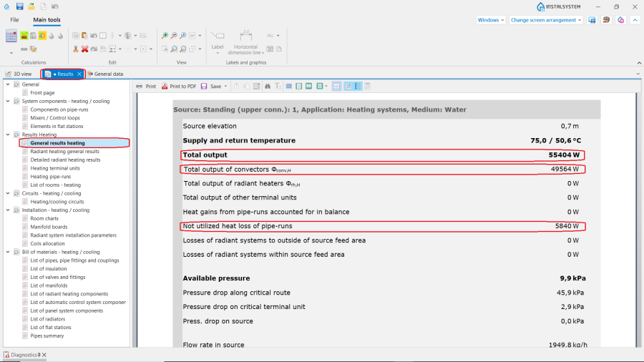The image size is (644, 362).
Task: Collapse the General tree node
Action: (x=8, y=84)
